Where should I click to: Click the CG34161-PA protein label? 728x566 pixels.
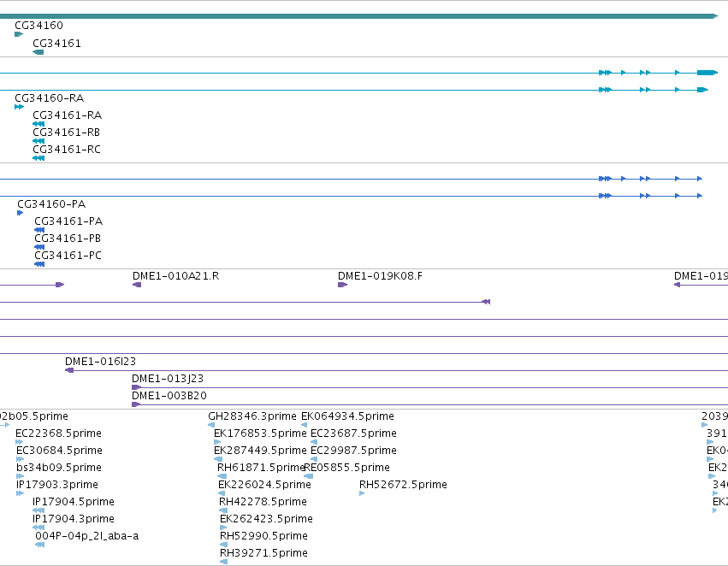68,221
